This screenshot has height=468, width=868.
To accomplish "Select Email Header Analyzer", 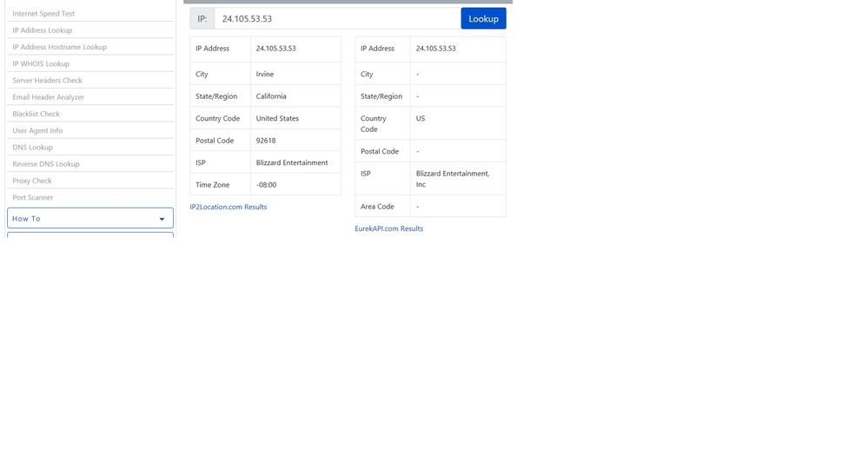I will [x=48, y=97].
